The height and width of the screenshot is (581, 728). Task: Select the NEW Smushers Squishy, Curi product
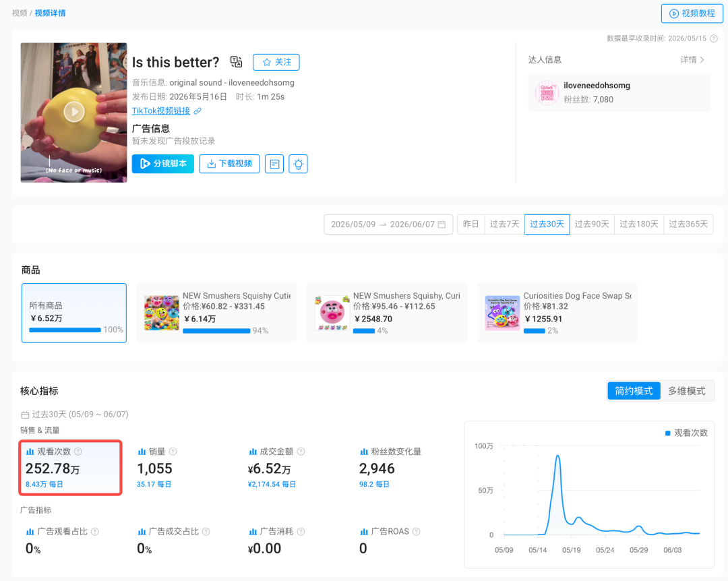click(387, 313)
